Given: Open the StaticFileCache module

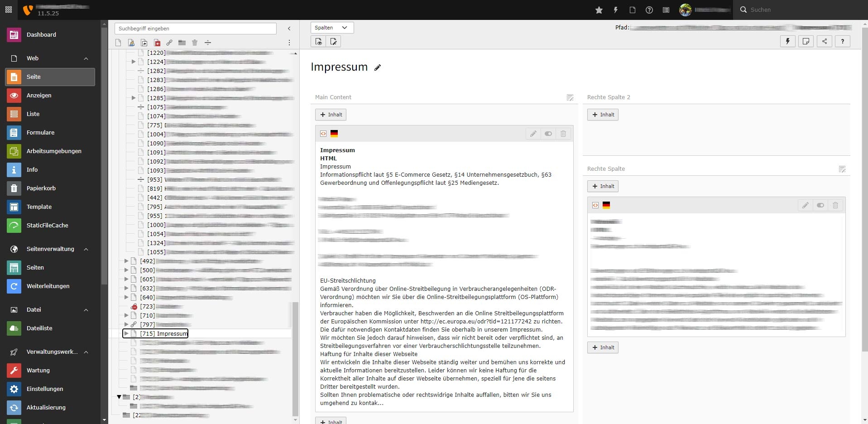Looking at the screenshot, I should pos(50,226).
